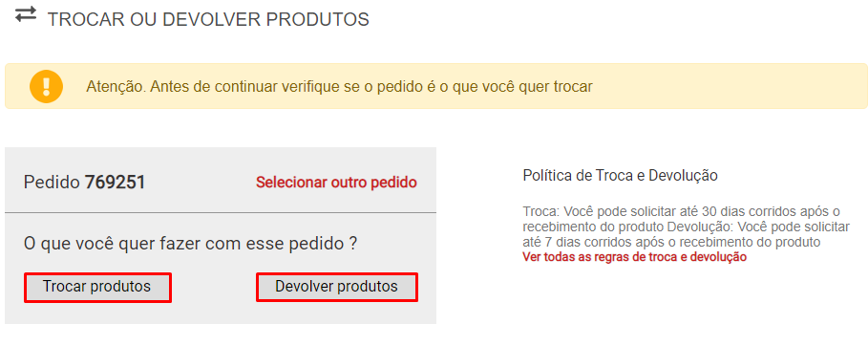Click the question about what to do with order

pos(190,244)
